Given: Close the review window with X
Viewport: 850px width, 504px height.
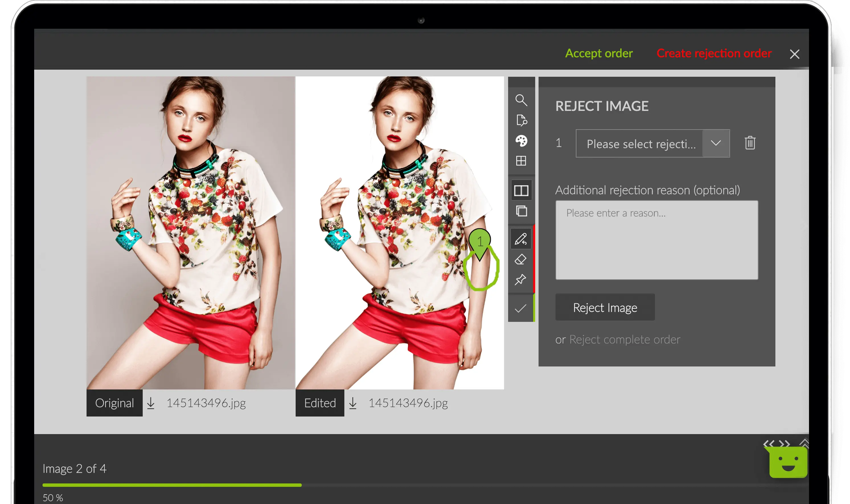Looking at the screenshot, I should [794, 54].
